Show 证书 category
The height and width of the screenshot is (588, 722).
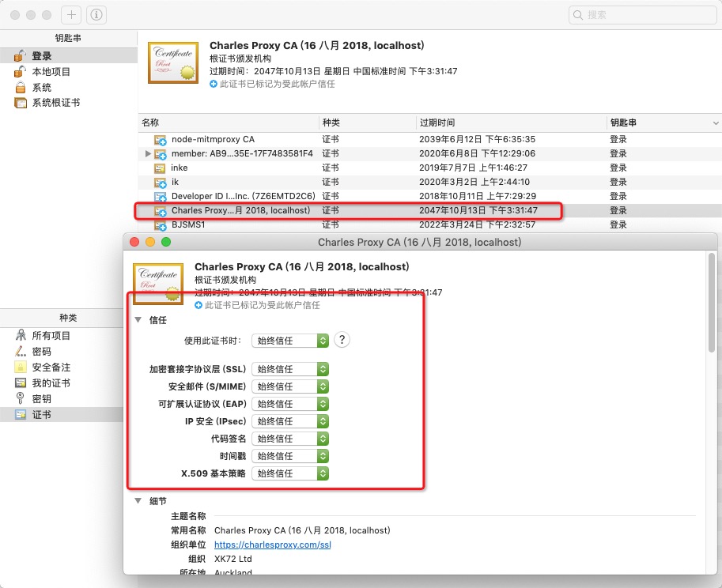tap(61, 414)
